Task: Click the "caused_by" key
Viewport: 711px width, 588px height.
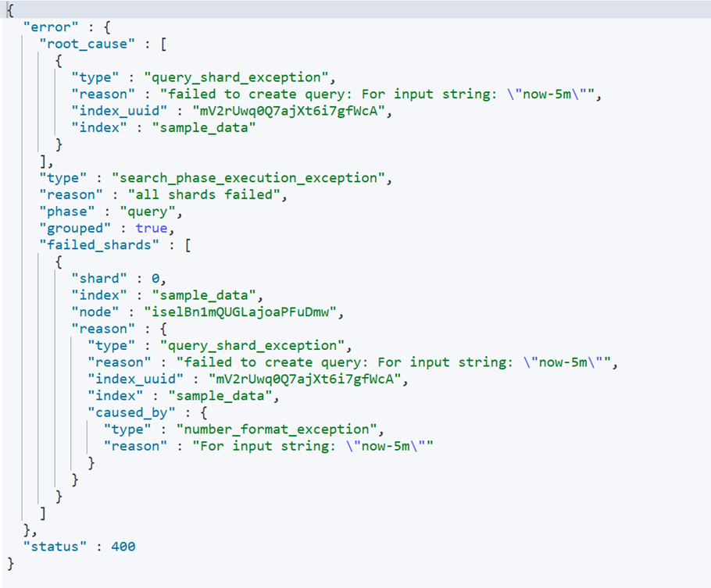Action: coord(131,413)
